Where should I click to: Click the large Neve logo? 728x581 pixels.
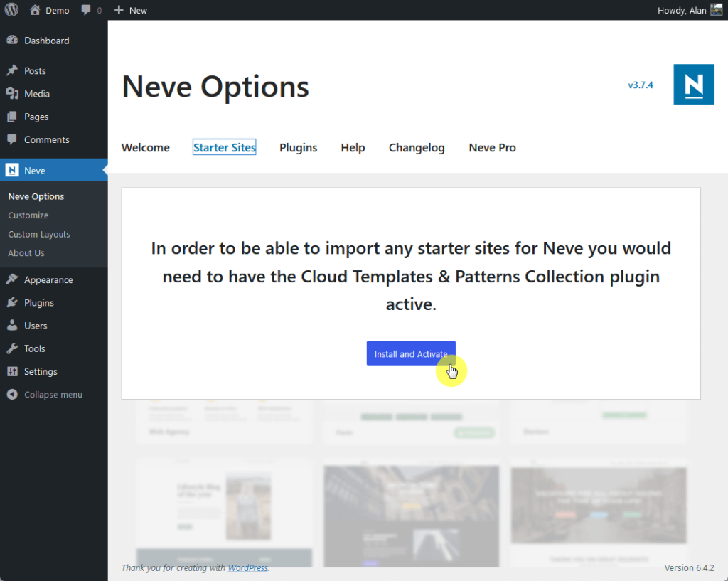694,85
